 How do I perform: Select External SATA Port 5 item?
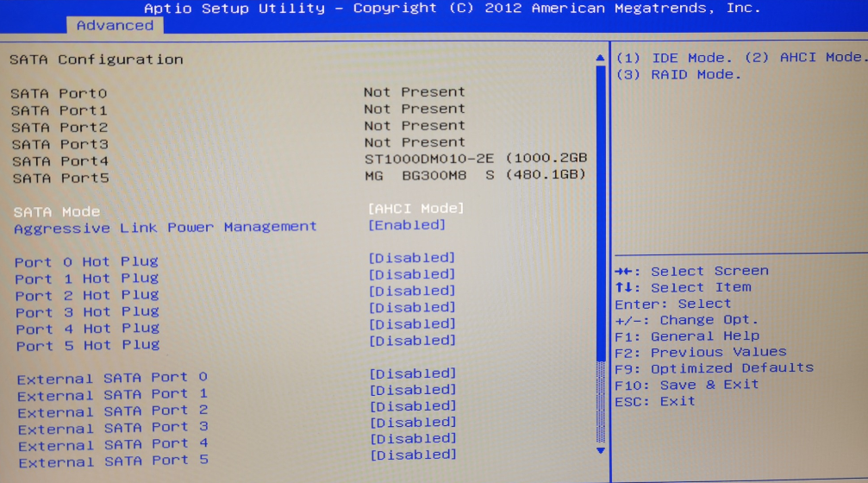114,461
